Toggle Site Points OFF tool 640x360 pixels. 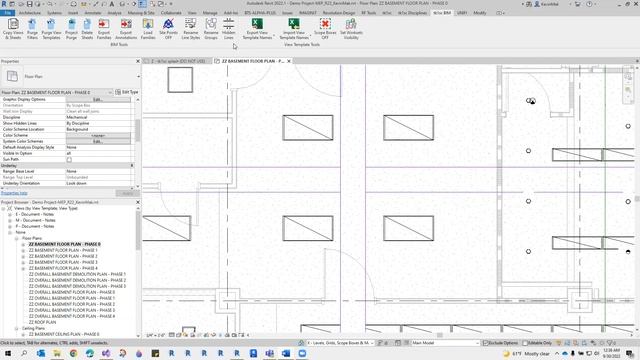[x=168, y=29]
